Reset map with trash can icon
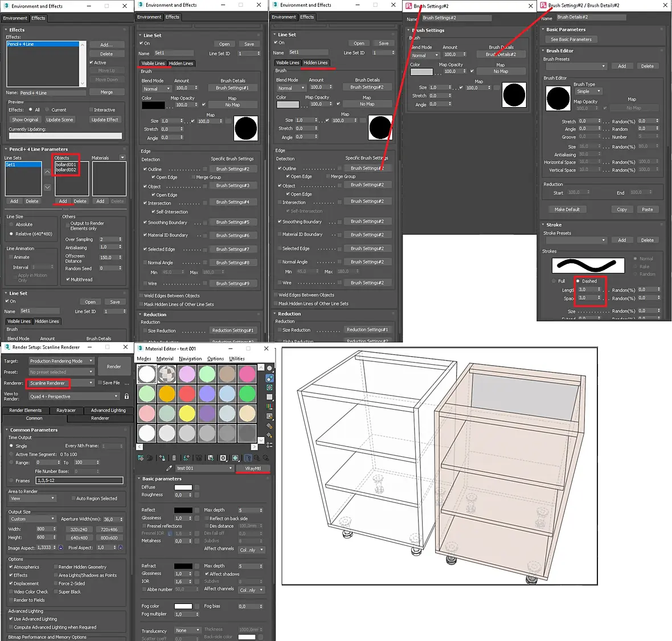Viewport: 672px width, 641px height. 174,458
